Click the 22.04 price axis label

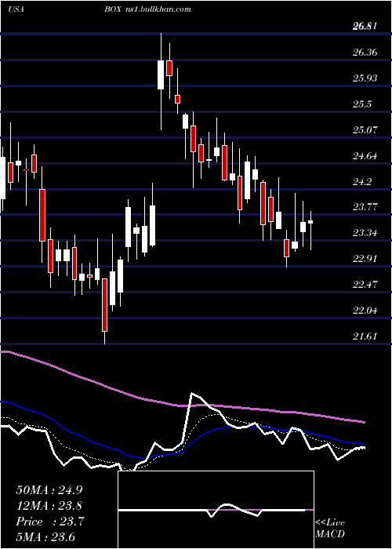point(365,311)
